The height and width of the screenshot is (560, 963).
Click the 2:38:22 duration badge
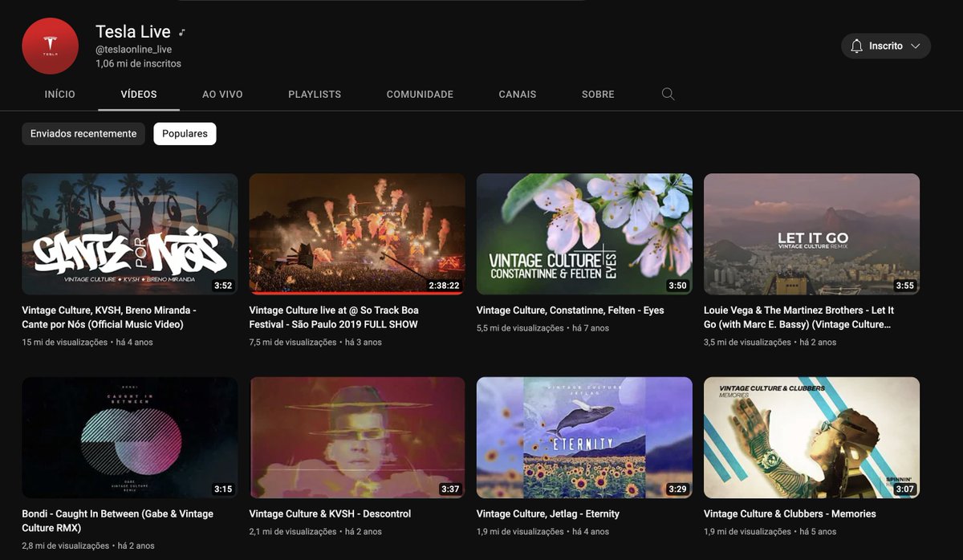point(443,285)
